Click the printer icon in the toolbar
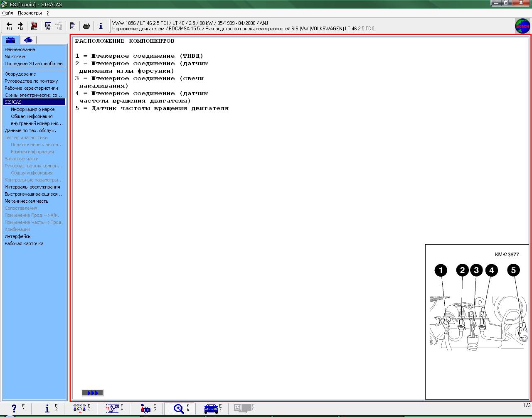This screenshot has height=417, width=532. click(86, 26)
